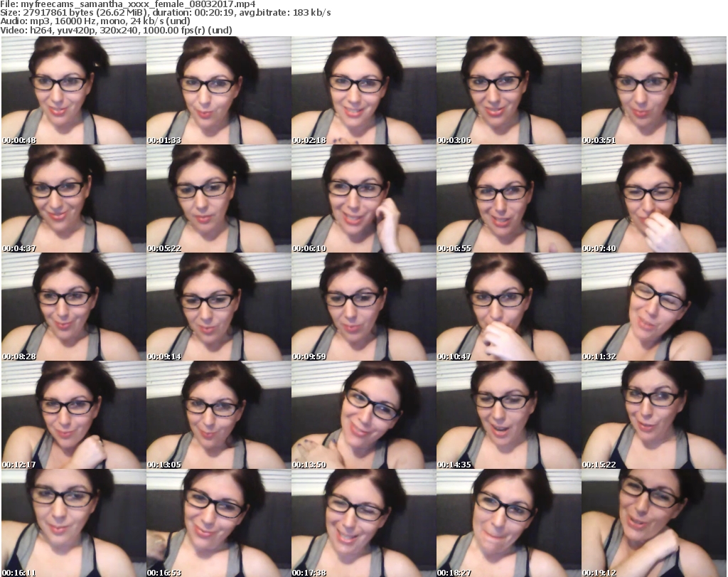This screenshot has height=577, width=728.
Task: Click the 'Size: 27917861 bytes' line
Action: point(165,13)
